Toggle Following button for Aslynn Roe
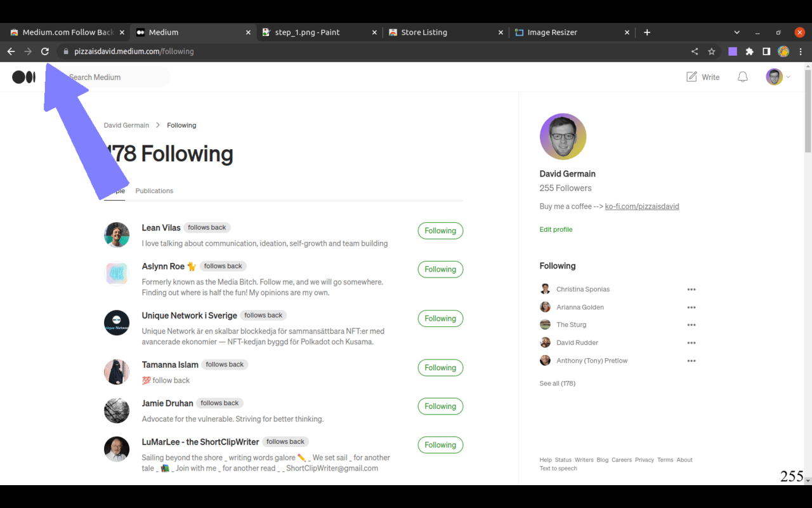The width and height of the screenshot is (812, 508). [440, 269]
